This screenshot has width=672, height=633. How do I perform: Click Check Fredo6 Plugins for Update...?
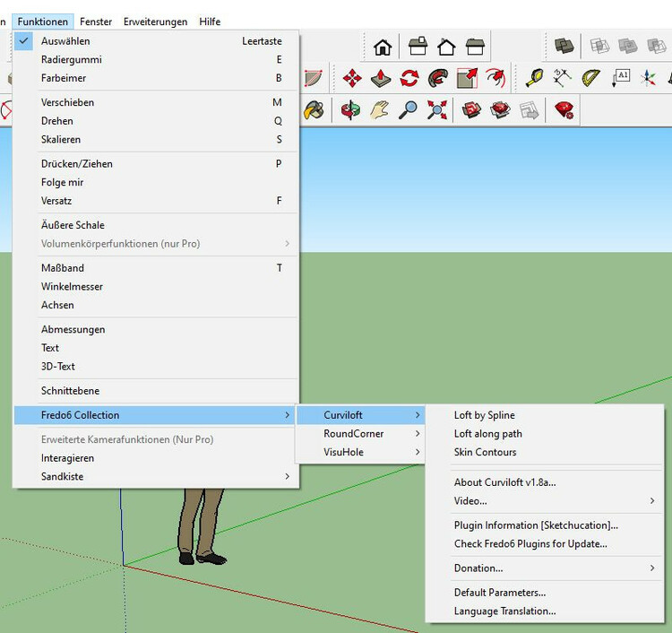[x=530, y=544]
